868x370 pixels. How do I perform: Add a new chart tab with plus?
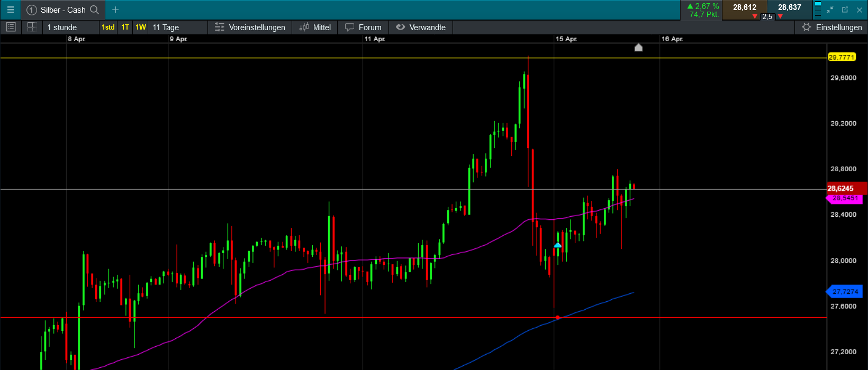115,10
